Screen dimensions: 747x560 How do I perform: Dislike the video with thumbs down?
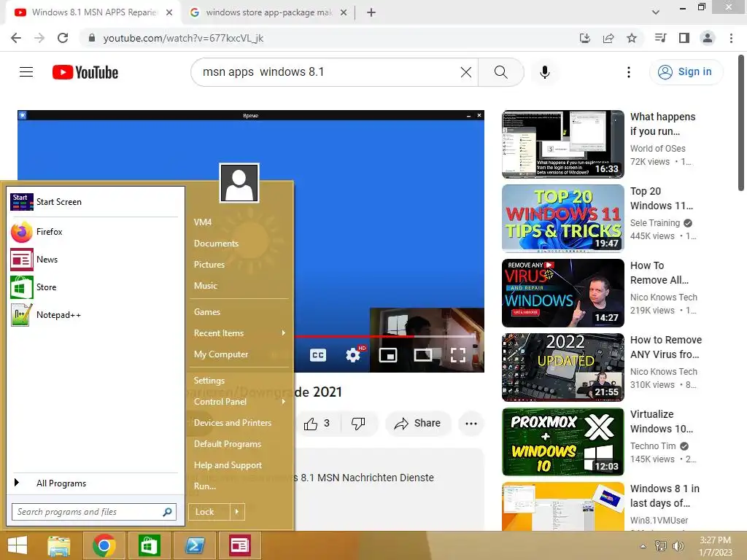coord(358,424)
